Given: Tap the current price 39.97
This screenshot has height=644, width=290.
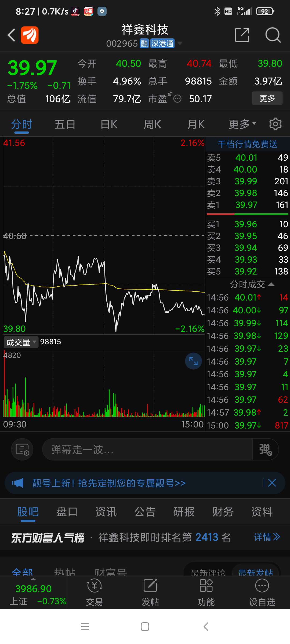Looking at the screenshot, I should 32,68.
